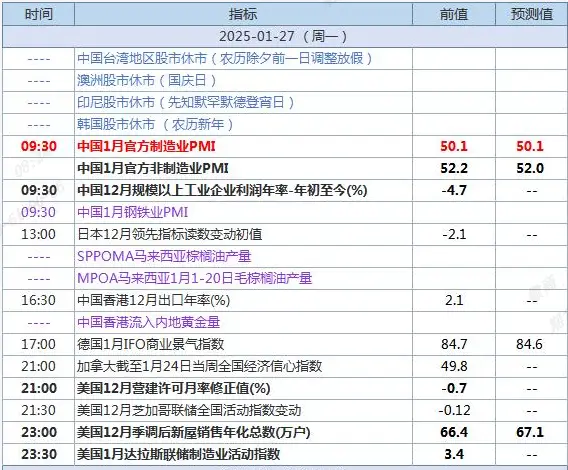Click the 13:00 time cell
568x470 pixels.
38,234
